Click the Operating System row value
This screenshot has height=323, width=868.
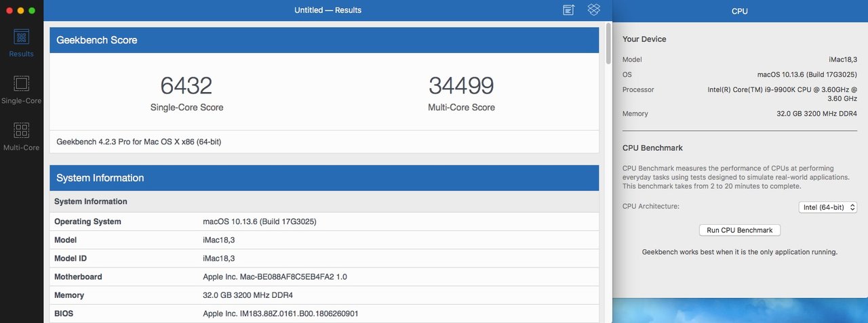tap(260, 221)
